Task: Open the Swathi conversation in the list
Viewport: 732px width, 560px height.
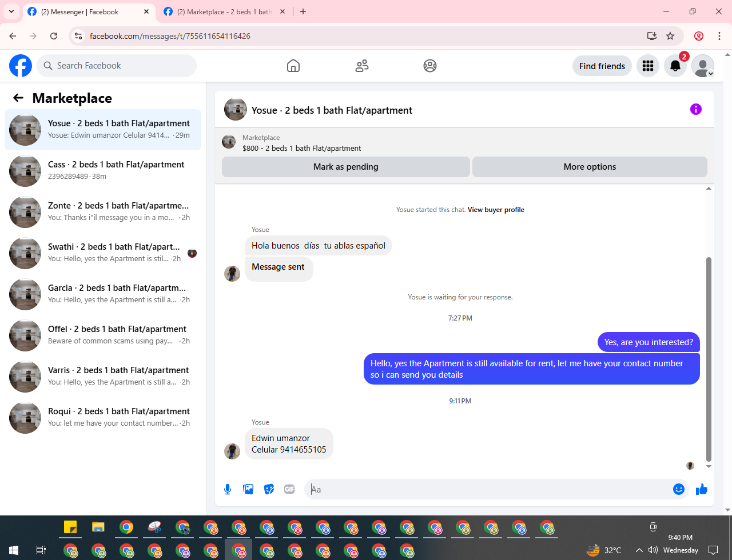Action: tap(103, 253)
